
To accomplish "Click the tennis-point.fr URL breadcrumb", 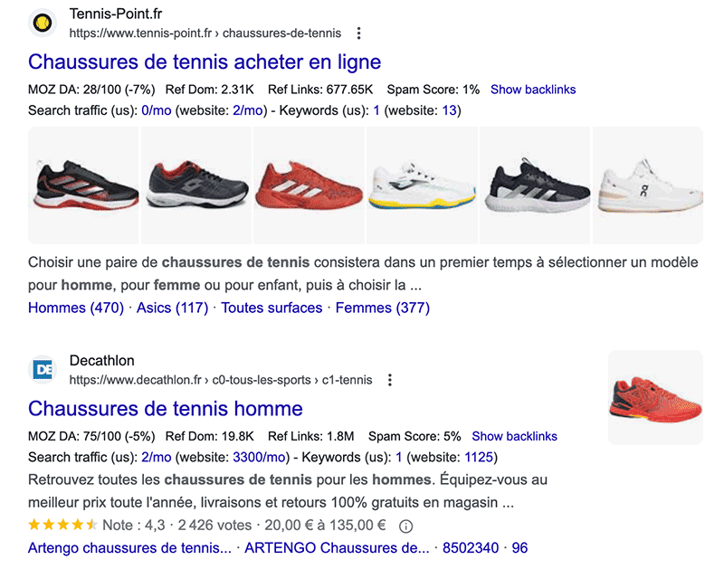I will click(x=205, y=33).
